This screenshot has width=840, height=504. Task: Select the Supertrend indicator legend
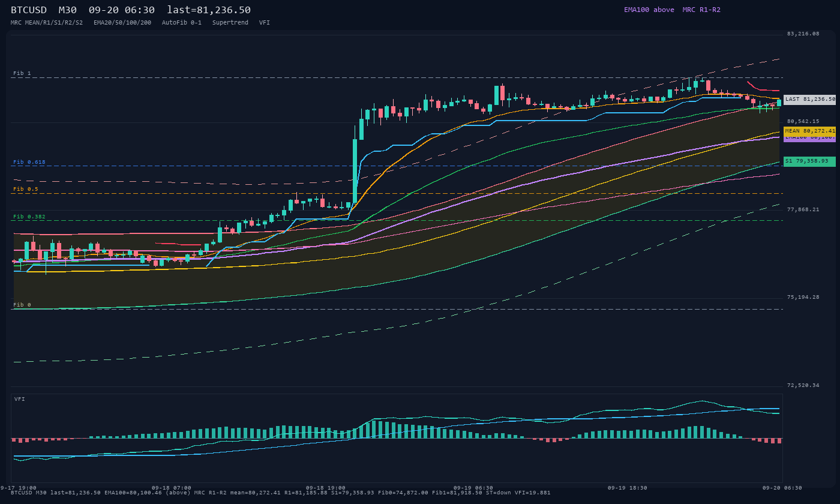(230, 22)
